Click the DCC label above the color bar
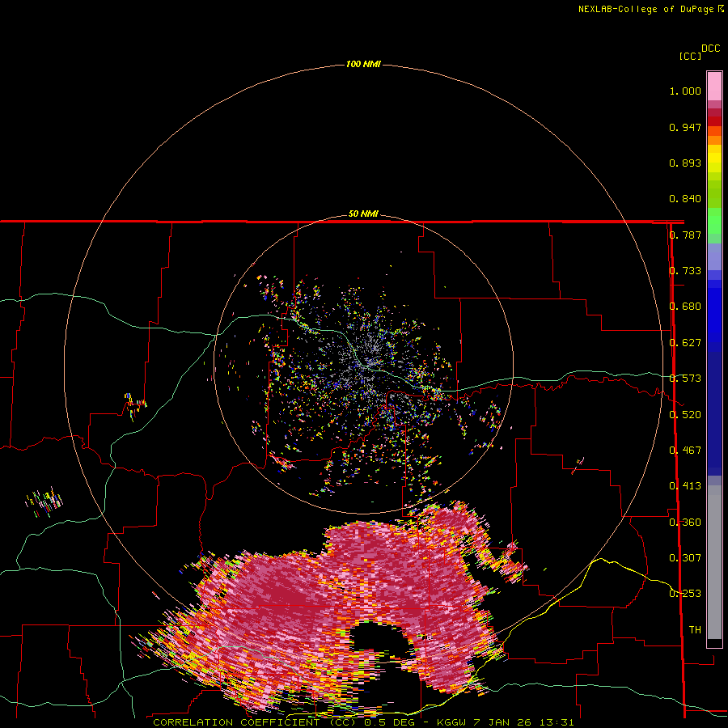The height and width of the screenshot is (728, 728). 711,49
